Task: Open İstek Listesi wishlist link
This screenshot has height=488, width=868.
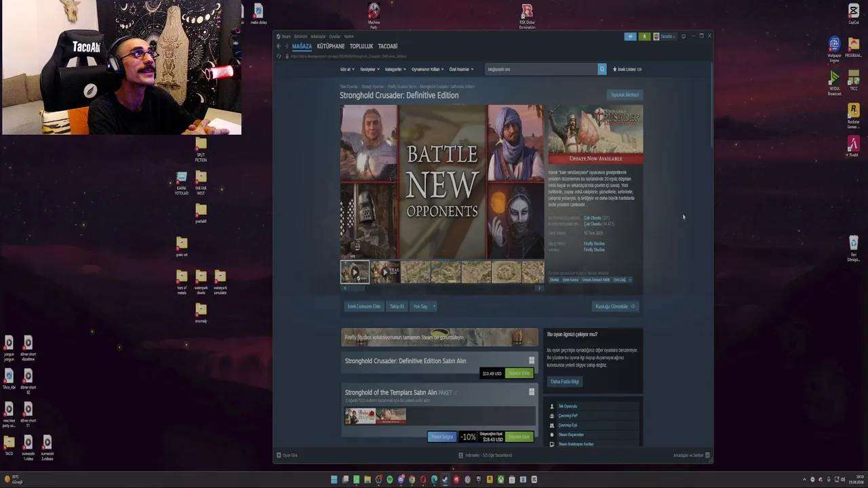Action: (x=627, y=69)
